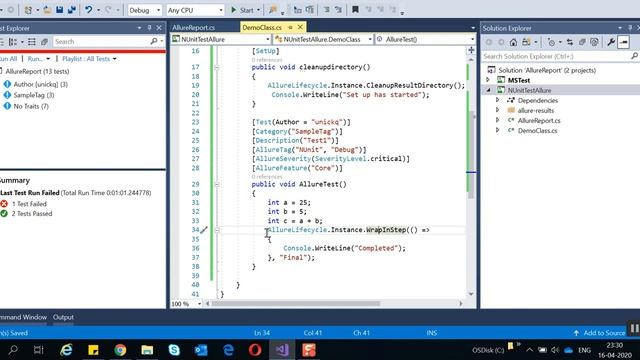
Task: Switch to the AllureReport.cs tab
Action: (x=193, y=27)
